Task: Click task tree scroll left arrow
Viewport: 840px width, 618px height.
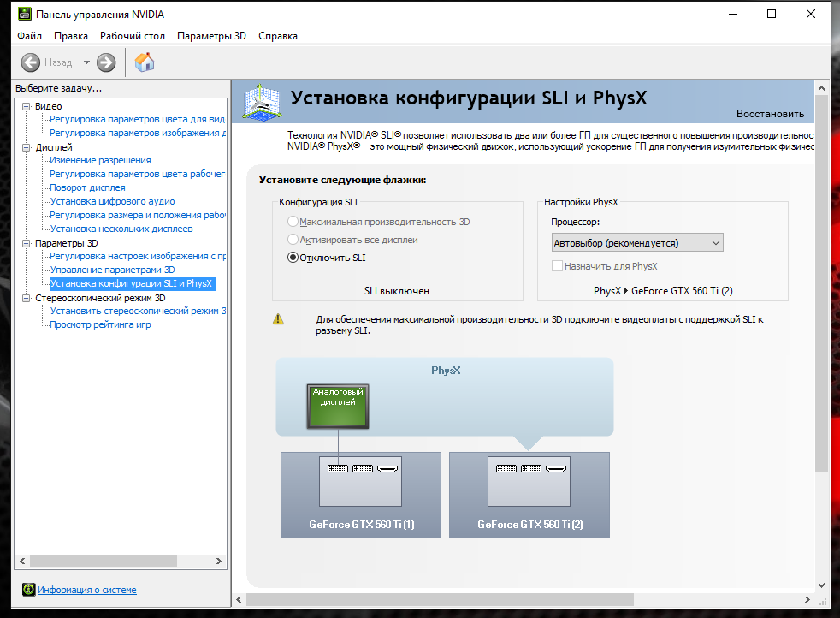Action: 22,561
